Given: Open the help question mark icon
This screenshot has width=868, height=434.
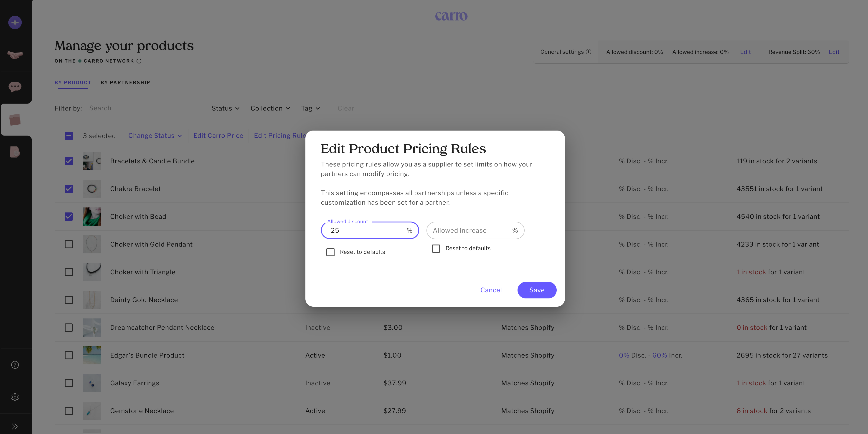Looking at the screenshot, I should click(15, 365).
